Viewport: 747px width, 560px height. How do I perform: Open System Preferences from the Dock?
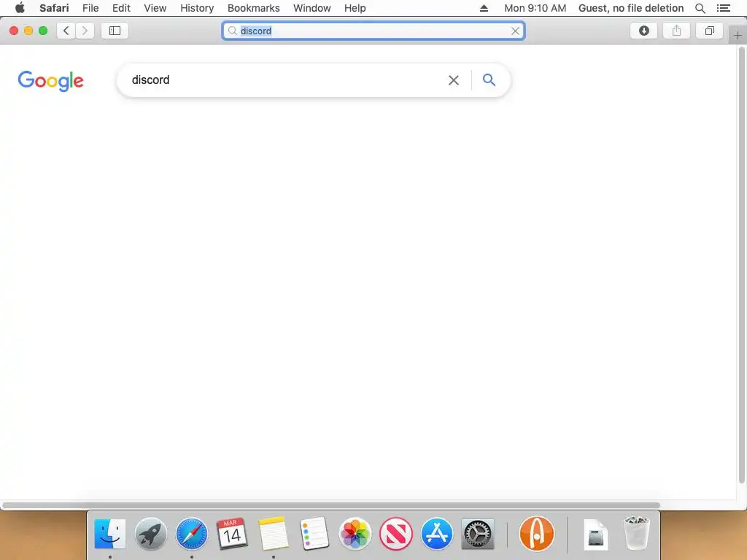pos(477,534)
